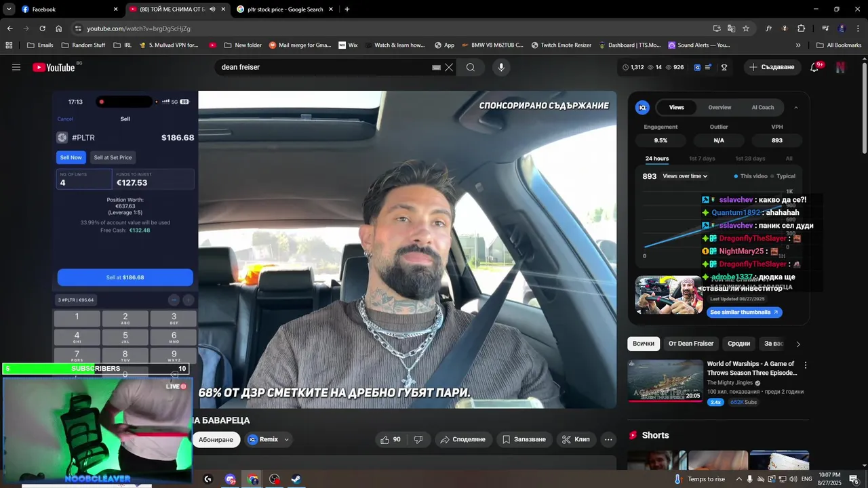Click the blue vidIQ icon in YouTube header
This screenshot has width=868, height=488.
coord(697,67)
